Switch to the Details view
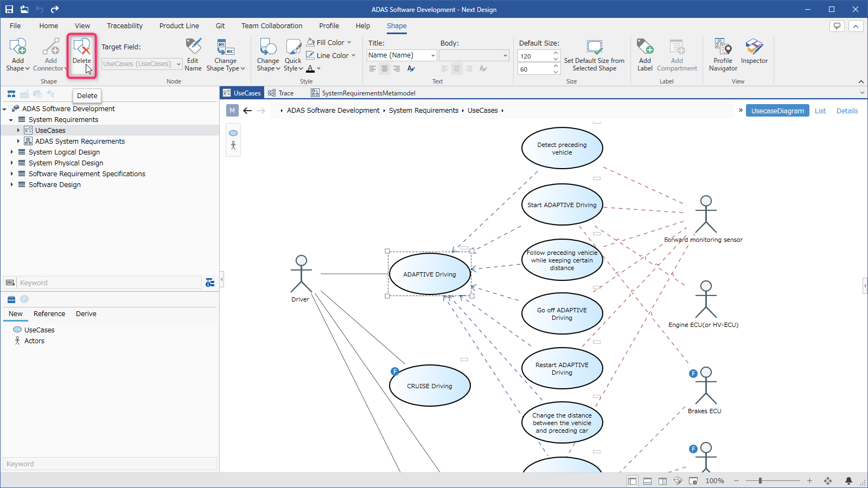Screen dimensions: 868x488 click(847, 111)
